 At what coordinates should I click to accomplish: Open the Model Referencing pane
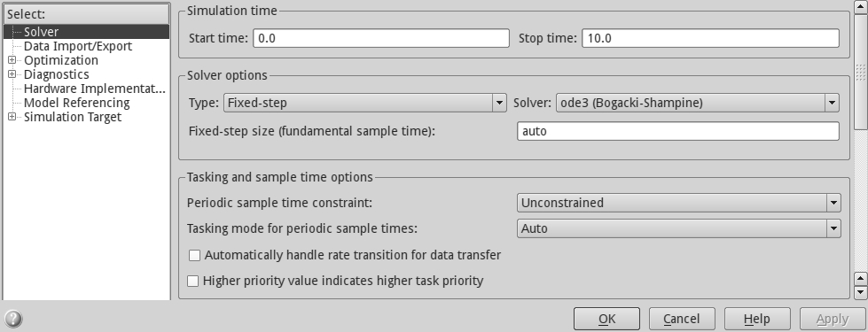[x=76, y=103]
